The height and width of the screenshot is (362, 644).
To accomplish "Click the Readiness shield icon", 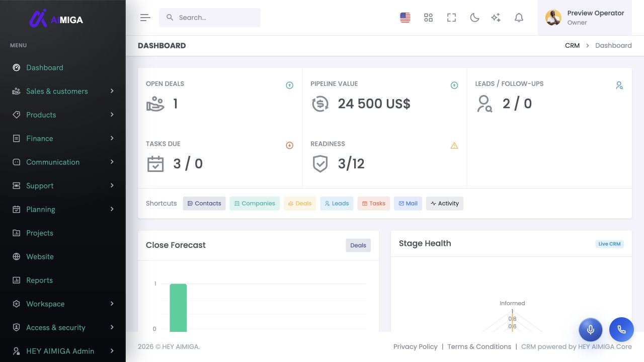I will click(x=320, y=164).
